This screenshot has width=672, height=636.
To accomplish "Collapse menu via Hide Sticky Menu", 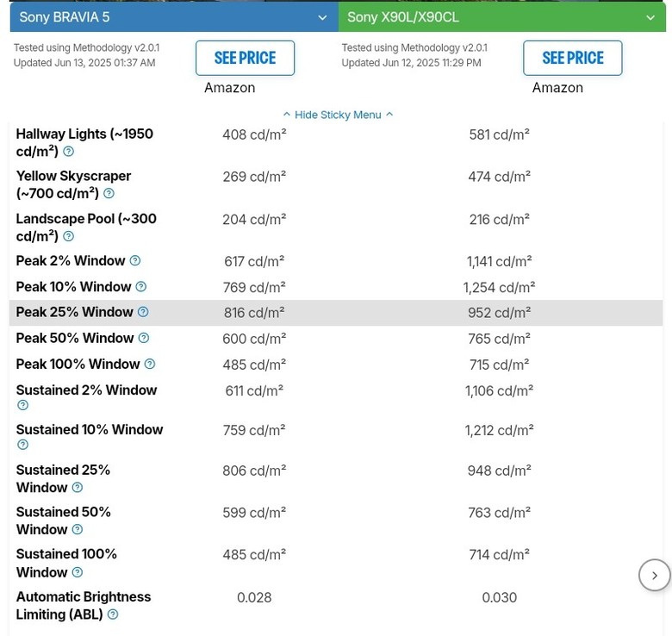I will click(x=338, y=115).
